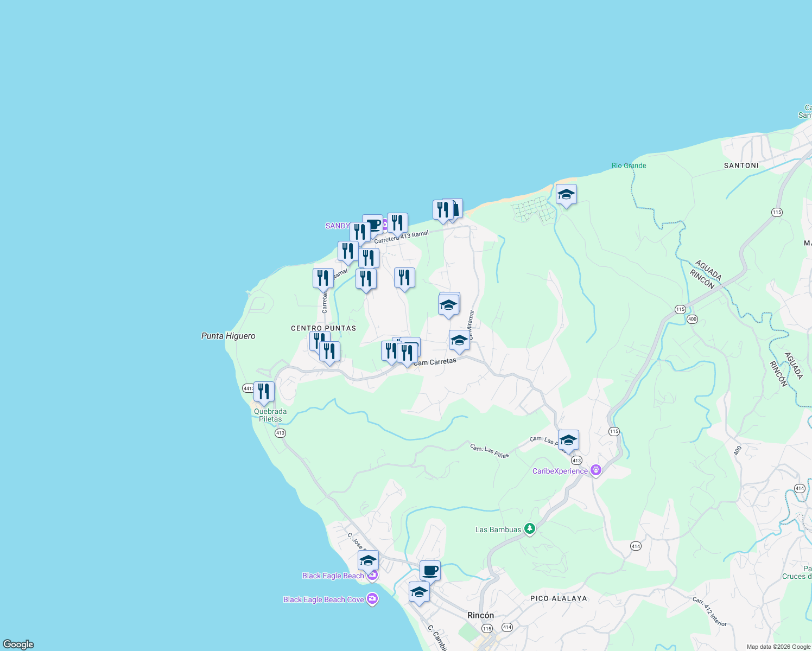Click the restaurant marker on the northern shoreline
The height and width of the screenshot is (651, 812).
[x=443, y=208]
